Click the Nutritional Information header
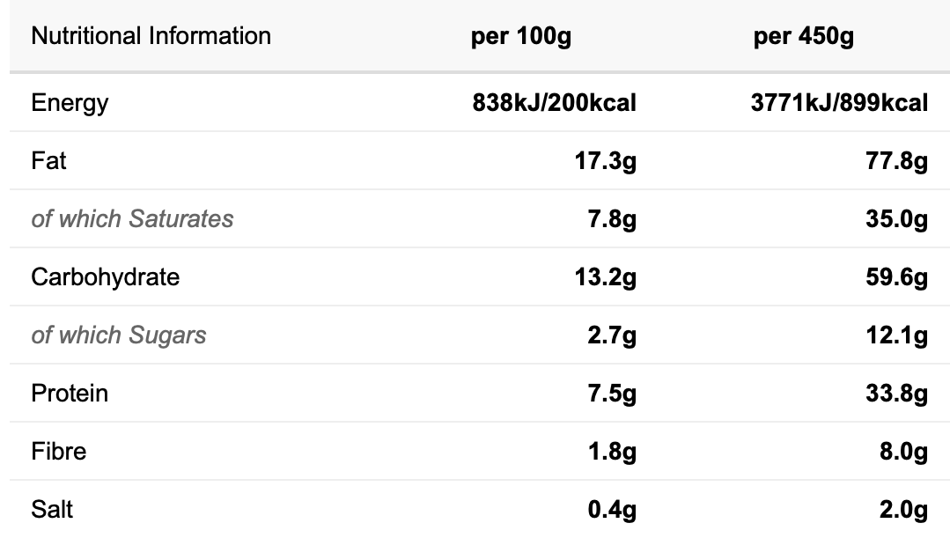 (151, 36)
